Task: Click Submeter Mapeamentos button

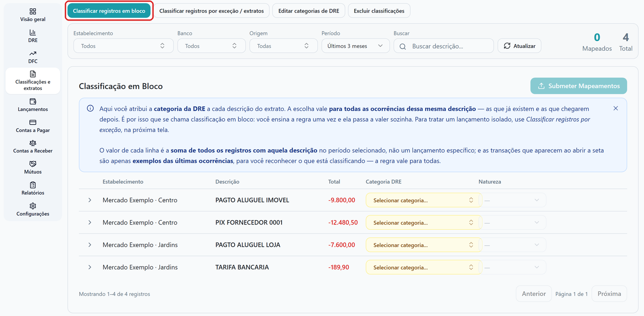Action: click(x=578, y=86)
